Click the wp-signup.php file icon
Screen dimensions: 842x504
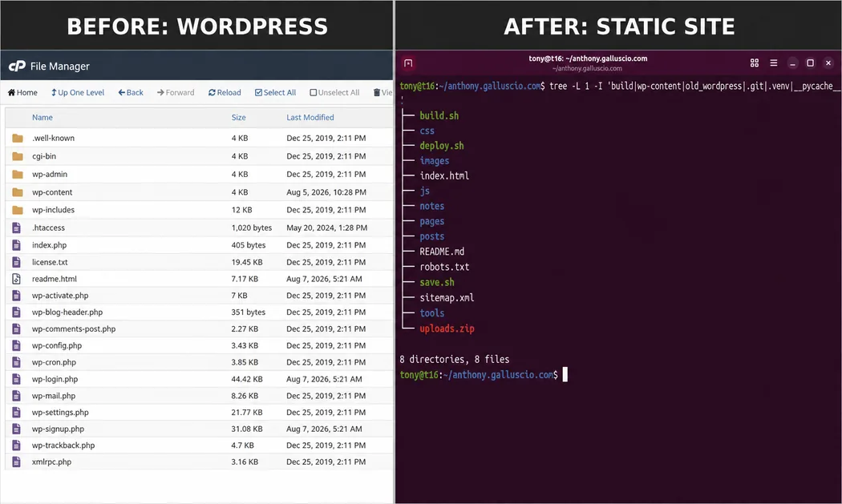(x=17, y=429)
